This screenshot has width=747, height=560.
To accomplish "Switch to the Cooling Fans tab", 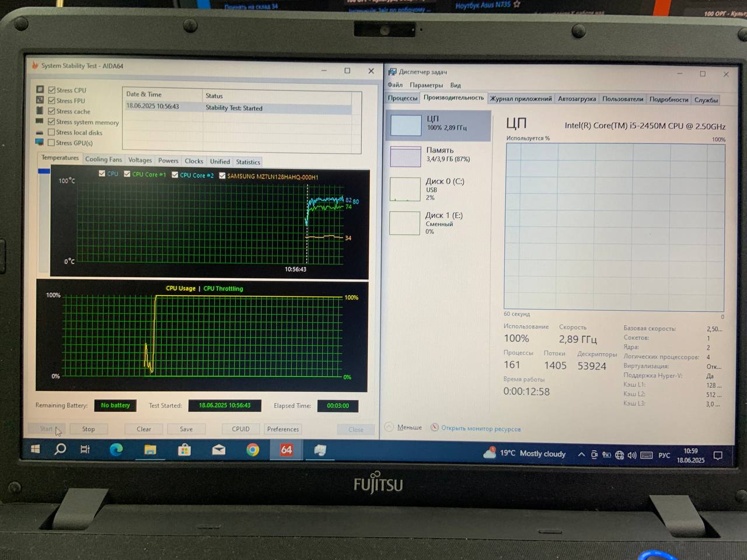I will pyautogui.click(x=103, y=159).
